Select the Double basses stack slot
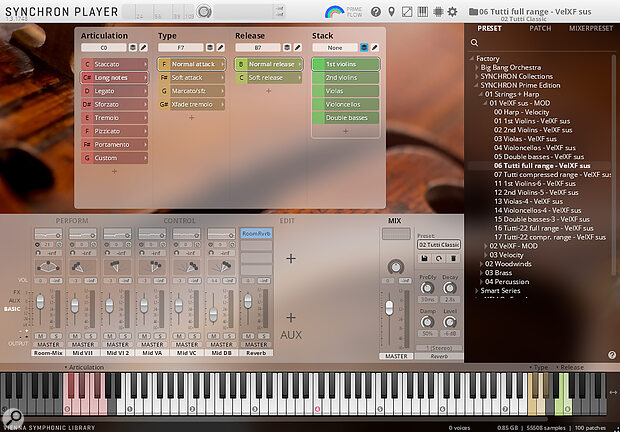 [x=346, y=118]
